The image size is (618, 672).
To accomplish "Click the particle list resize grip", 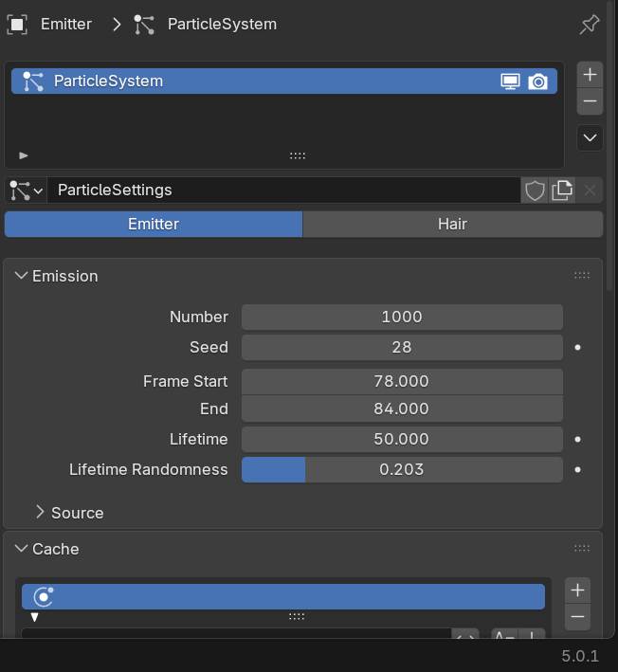I will 298,155.
